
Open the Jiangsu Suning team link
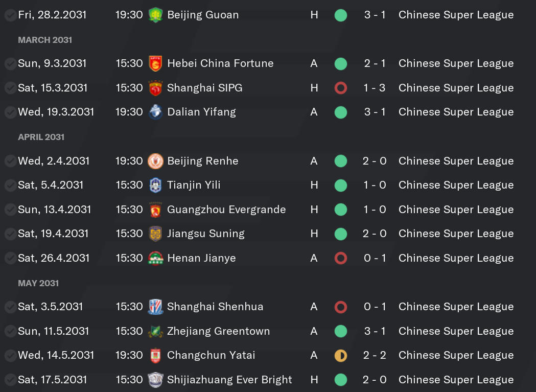206,234
